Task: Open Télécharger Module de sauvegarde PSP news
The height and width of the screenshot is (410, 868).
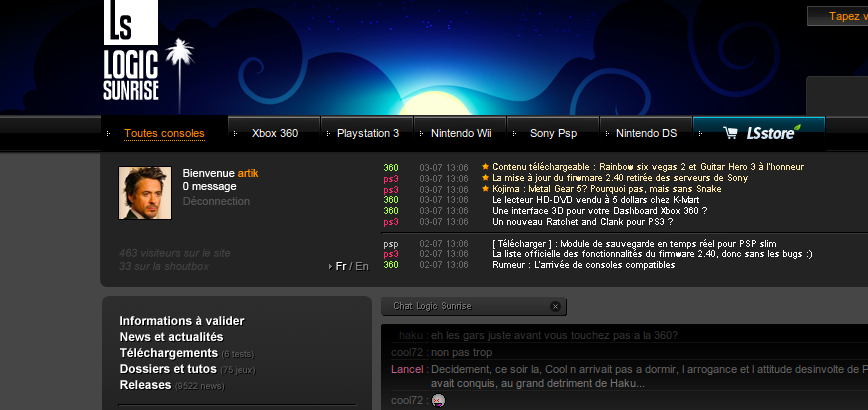Action: click(x=634, y=244)
